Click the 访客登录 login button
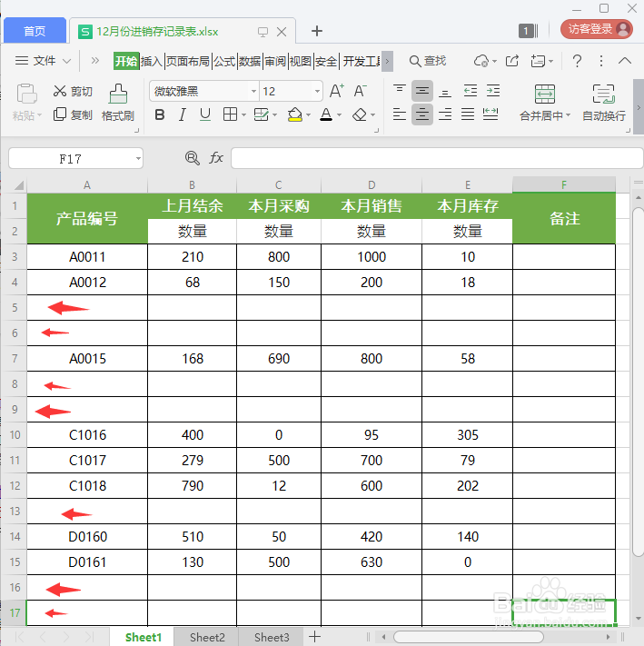 click(596, 29)
